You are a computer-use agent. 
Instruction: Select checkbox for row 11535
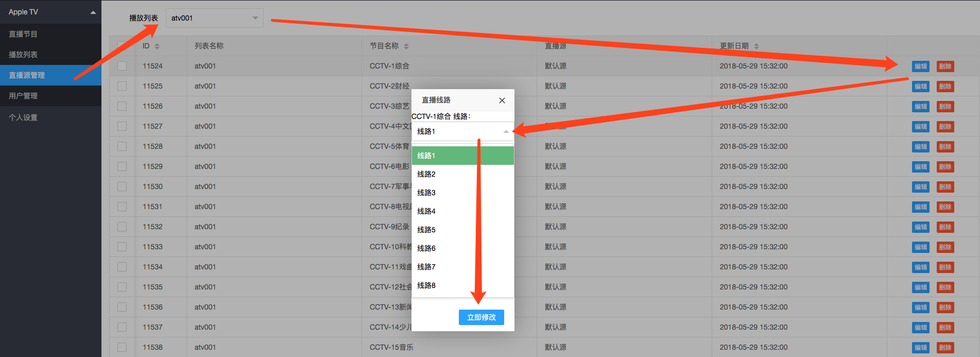(122, 287)
